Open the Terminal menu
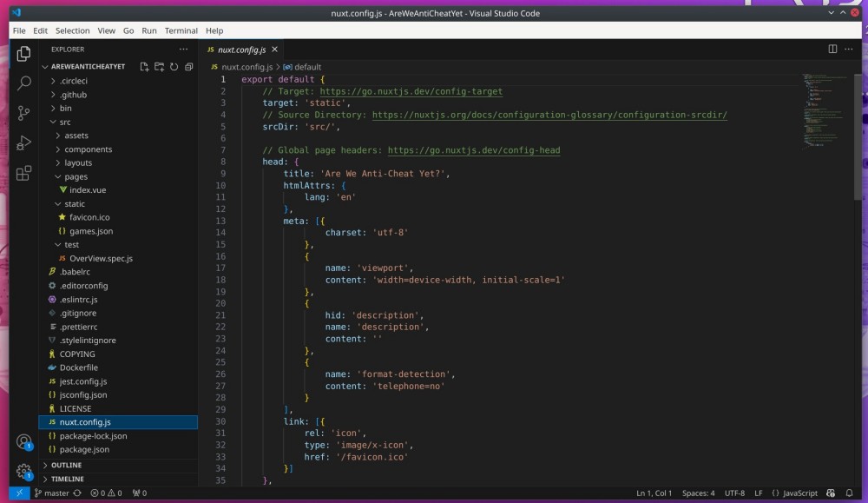868x503 pixels. tap(181, 30)
